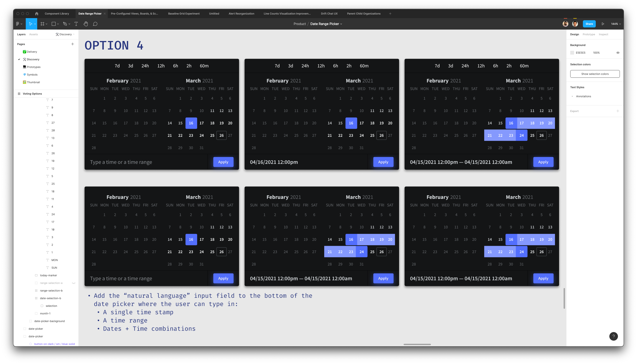Click the E5E5E5 background color swatch
This screenshot has width=637, height=364.
click(572, 53)
